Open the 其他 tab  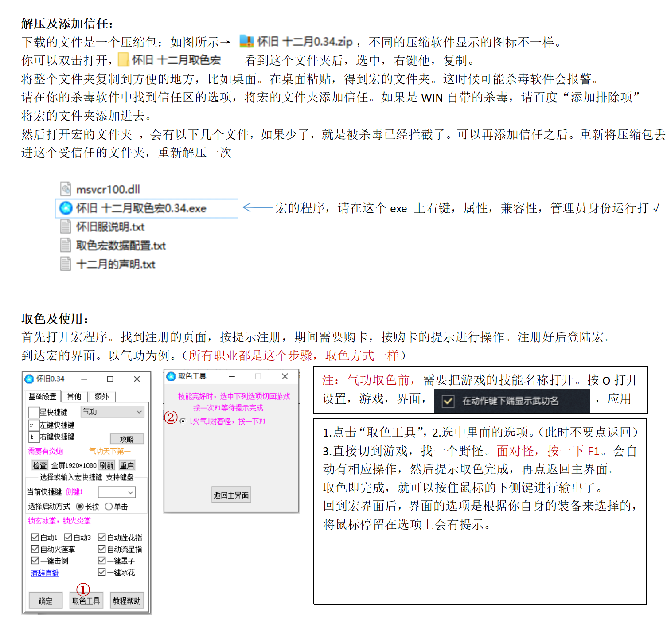tap(74, 396)
